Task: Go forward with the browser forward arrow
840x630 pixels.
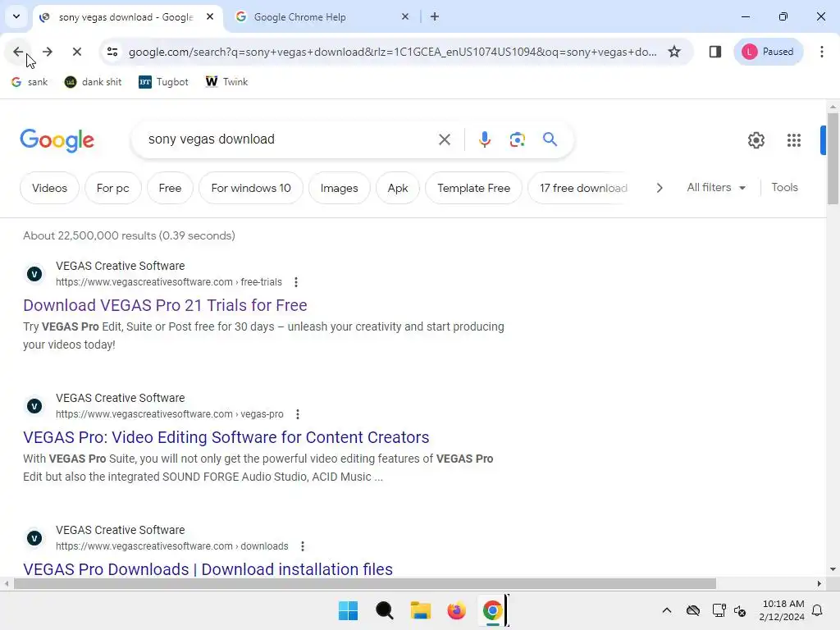Action: point(47,52)
